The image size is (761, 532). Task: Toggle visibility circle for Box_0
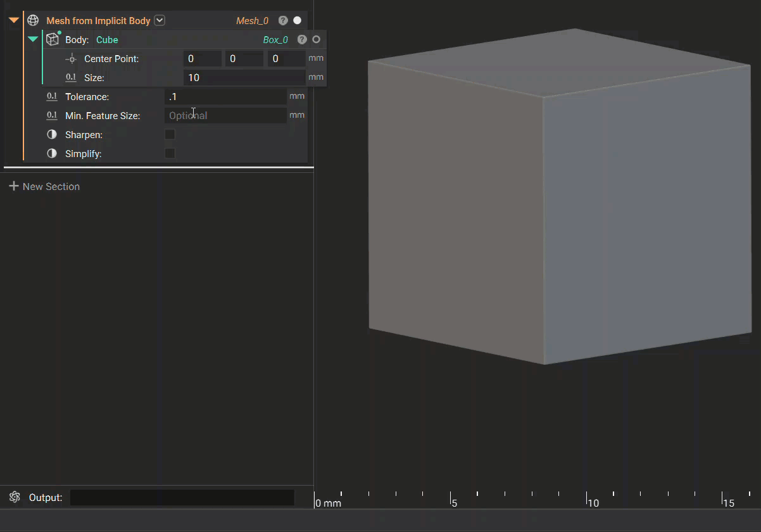point(317,39)
